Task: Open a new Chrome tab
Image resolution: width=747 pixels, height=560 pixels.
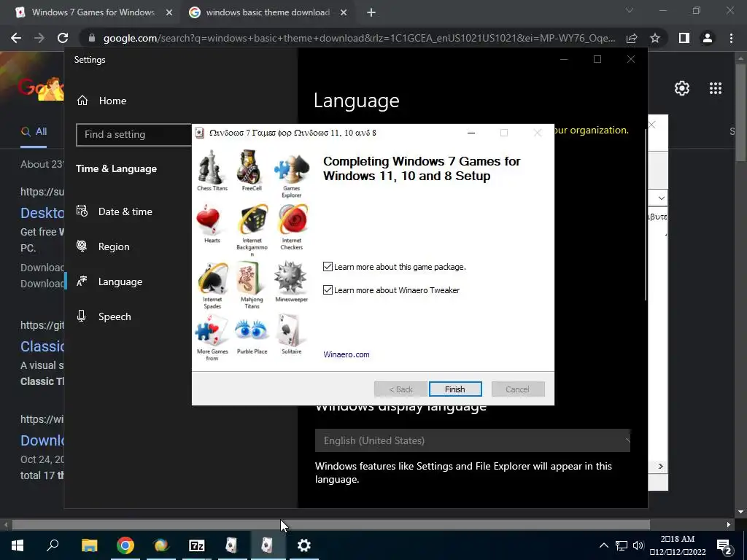Action: click(371, 12)
